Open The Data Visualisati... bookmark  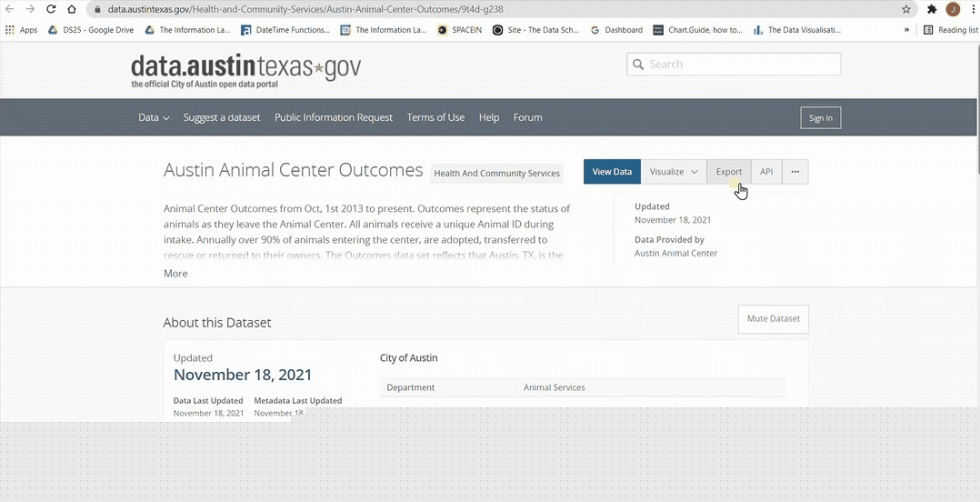click(x=797, y=29)
